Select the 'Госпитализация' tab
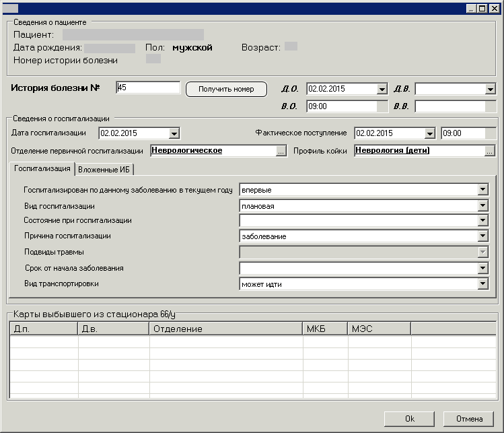 [x=42, y=168]
